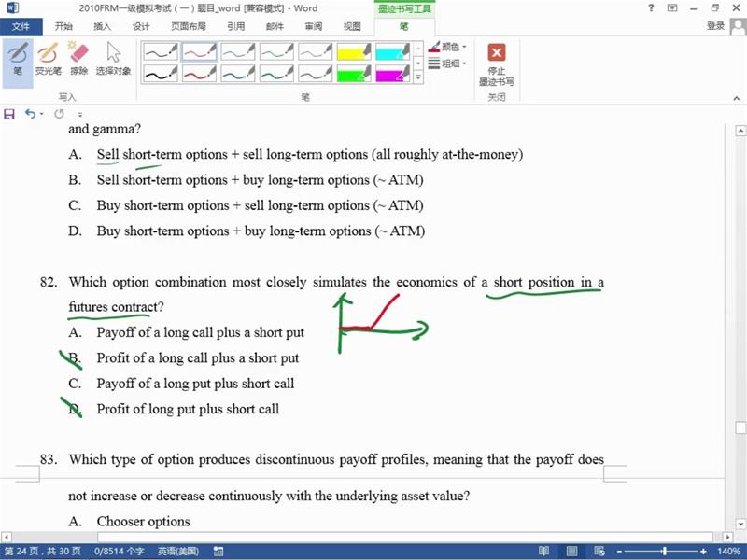Switch to Web Layout view in status bar
747x560 pixels.
(599, 552)
